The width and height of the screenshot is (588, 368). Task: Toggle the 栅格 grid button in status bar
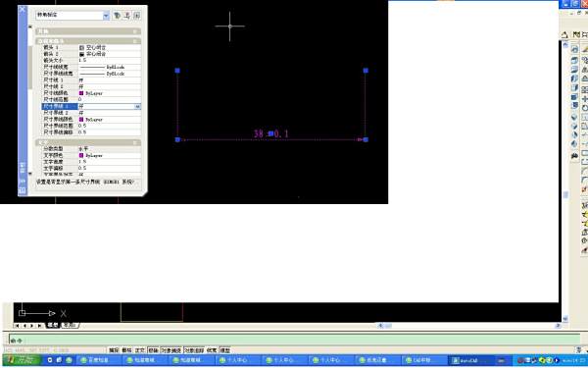(126, 350)
